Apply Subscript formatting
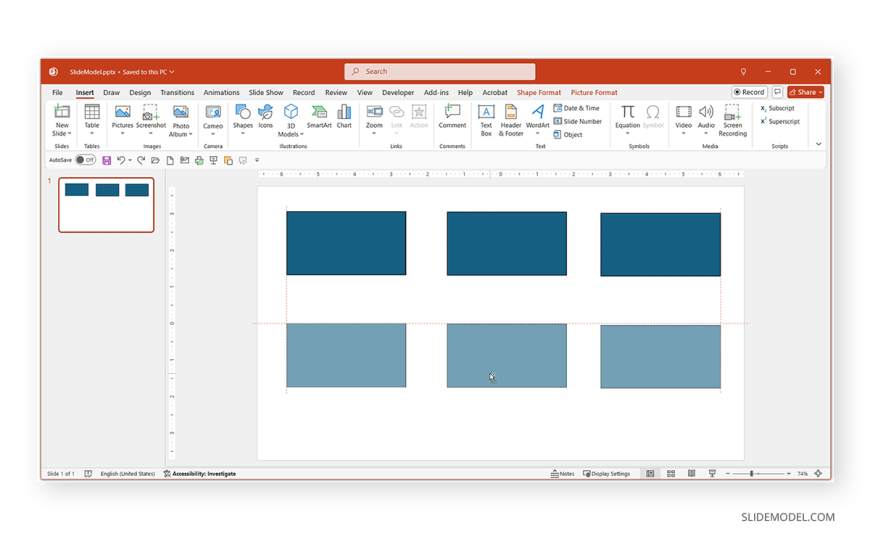 (x=777, y=108)
